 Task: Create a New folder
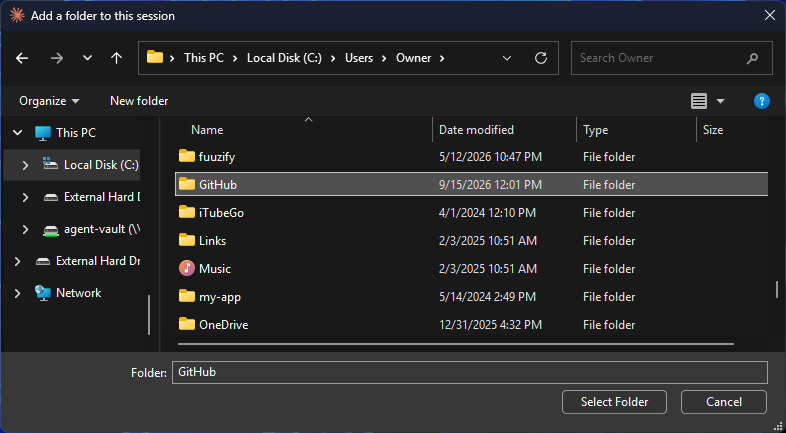pyautogui.click(x=139, y=101)
